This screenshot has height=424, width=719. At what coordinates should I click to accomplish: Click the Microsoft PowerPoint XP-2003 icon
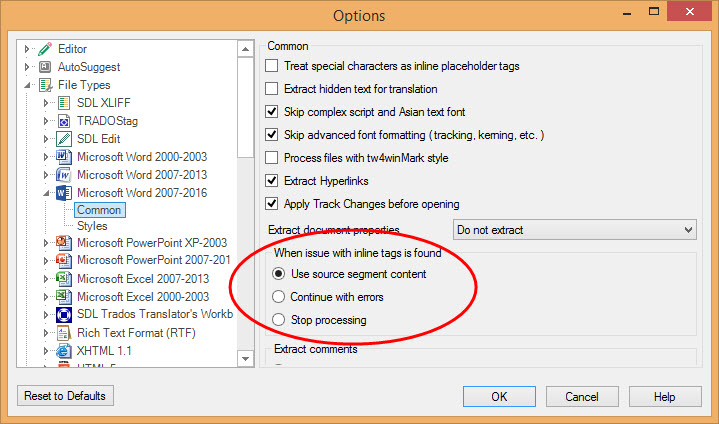(63, 243)
